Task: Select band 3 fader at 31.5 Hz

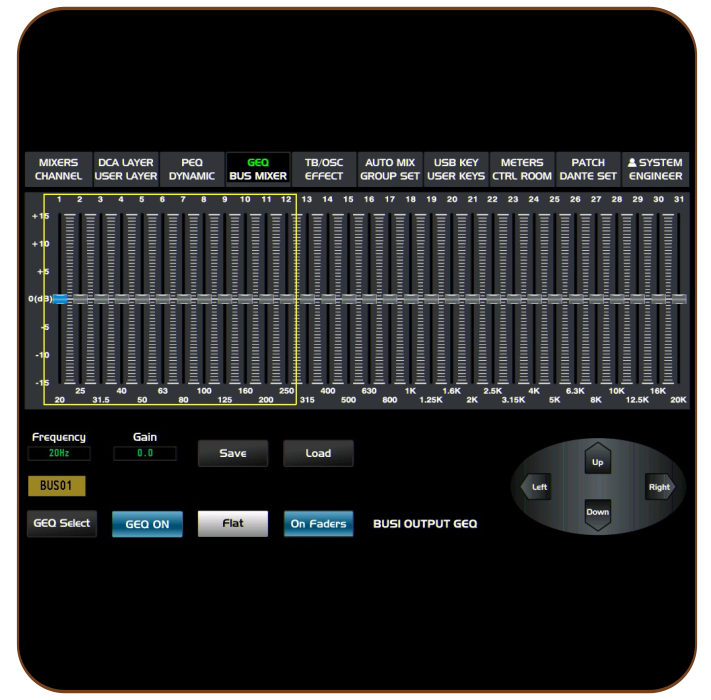Action: tap(101, 299)
